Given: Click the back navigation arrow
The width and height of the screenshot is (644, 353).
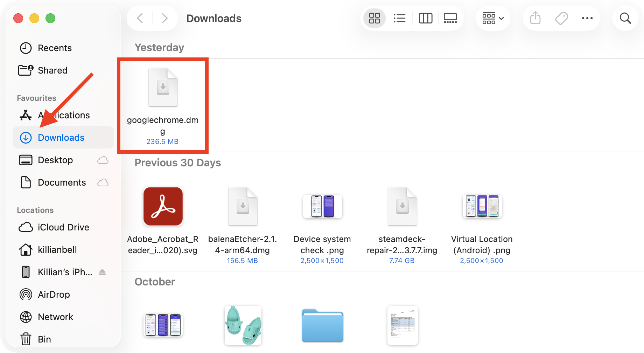Looking at the screenshot, I should (x=139, y=18).
